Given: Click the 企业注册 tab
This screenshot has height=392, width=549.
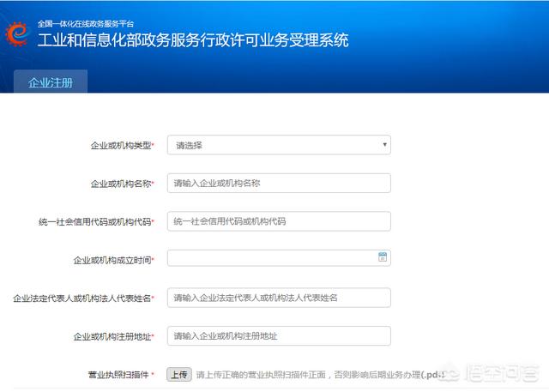Looking at the screenshot, I should 51,81.
